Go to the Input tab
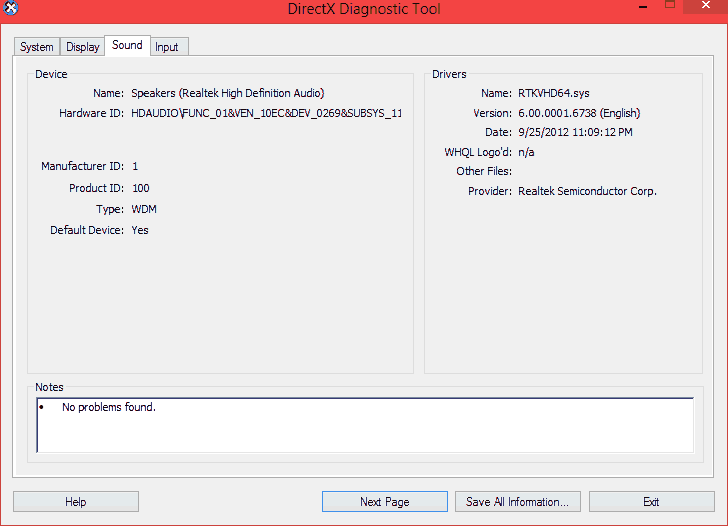The image size is (728, 526). 167,47
